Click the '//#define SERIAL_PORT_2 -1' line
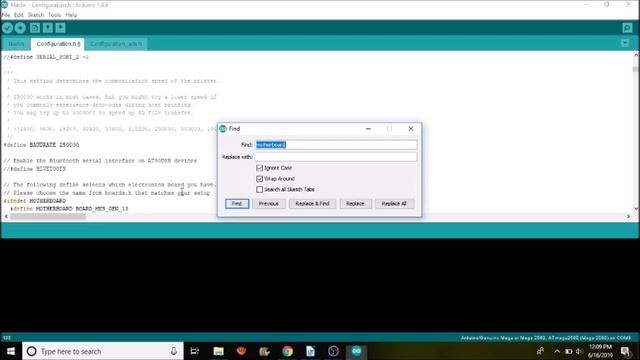 point(46,57)
